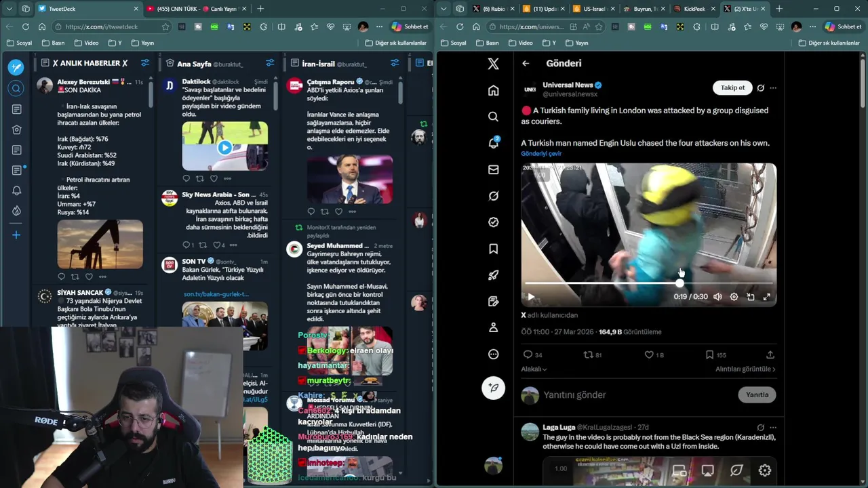Click Yanıtla reply button
868x488 pixels.
click(757, 394)
